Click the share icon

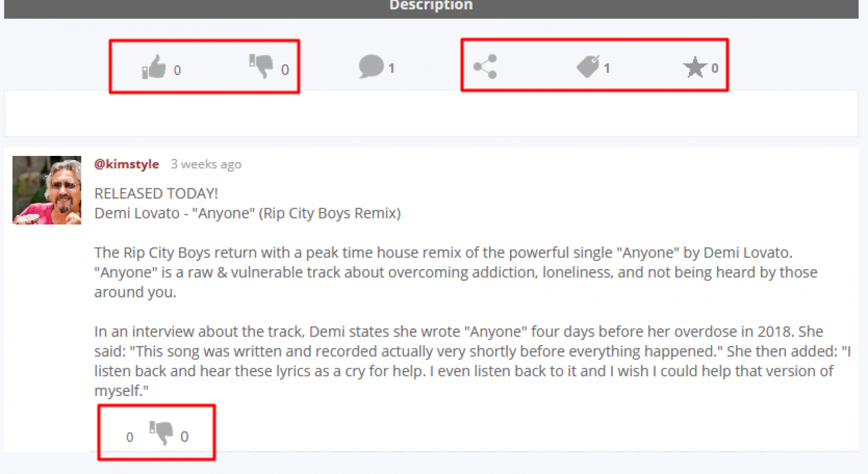tap(485, 66)
